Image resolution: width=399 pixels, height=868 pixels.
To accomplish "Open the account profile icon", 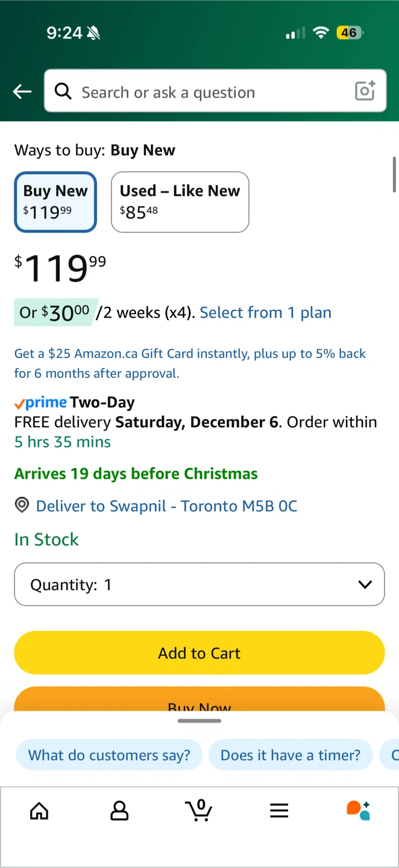I will [119, 811].
